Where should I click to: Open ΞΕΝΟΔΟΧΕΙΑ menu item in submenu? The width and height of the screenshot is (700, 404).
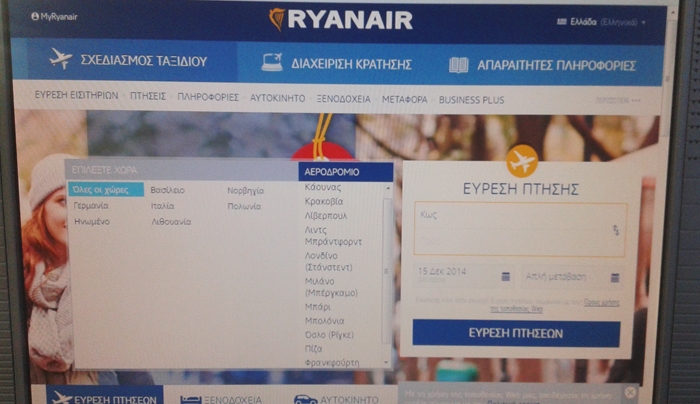click(343, 99)
